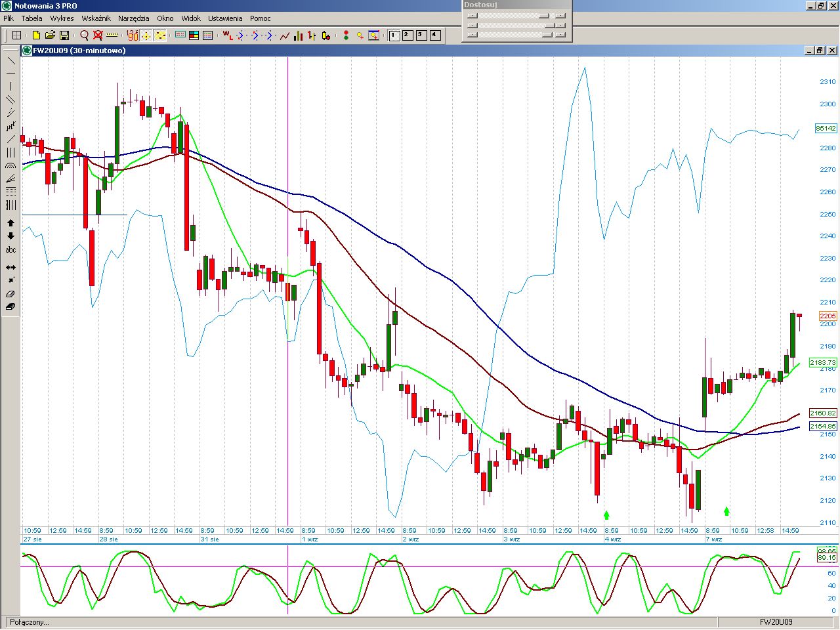
Task: Switch to layout number 4
Action: (x=435, y=35)
